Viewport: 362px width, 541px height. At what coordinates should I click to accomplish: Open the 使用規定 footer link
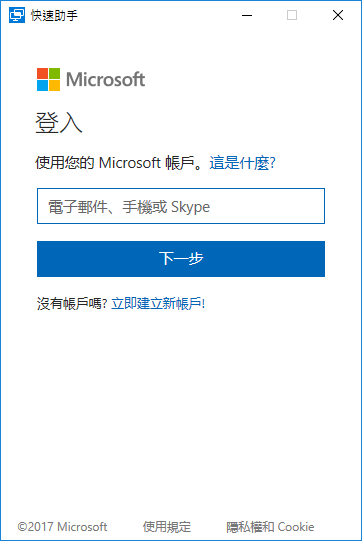click(167, 527)
